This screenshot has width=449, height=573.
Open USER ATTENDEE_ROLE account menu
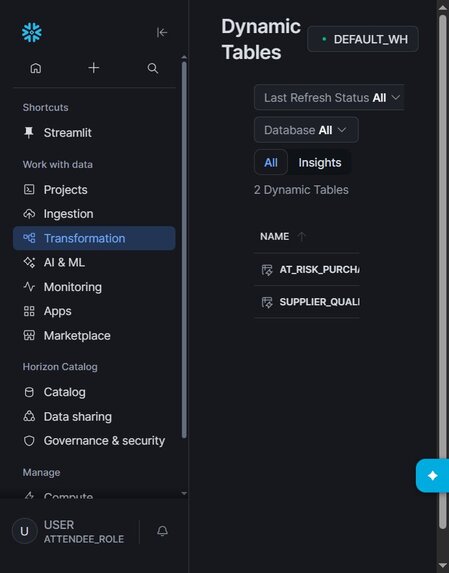point(84,531)
